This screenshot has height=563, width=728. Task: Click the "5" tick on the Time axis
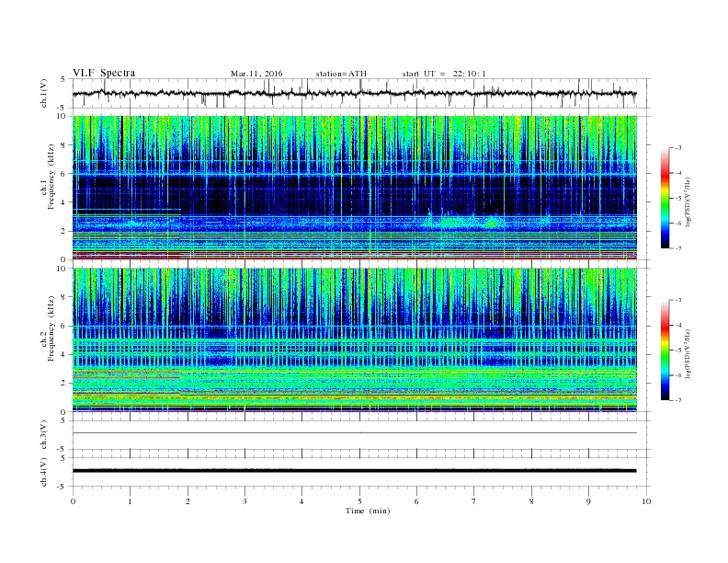(x=359, y=501)
